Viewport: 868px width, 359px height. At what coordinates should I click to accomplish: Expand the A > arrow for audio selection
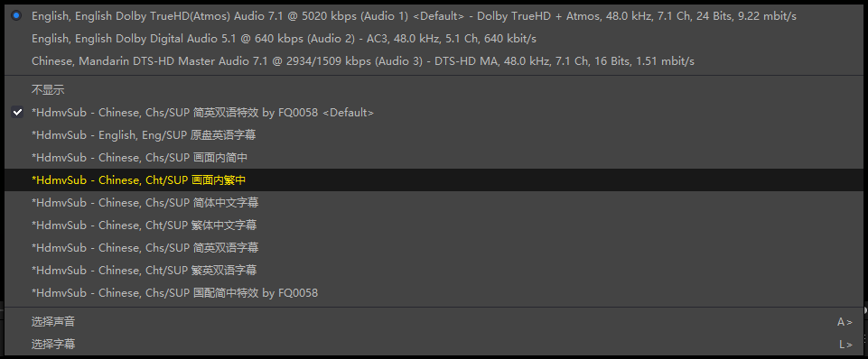coord(845,322)
